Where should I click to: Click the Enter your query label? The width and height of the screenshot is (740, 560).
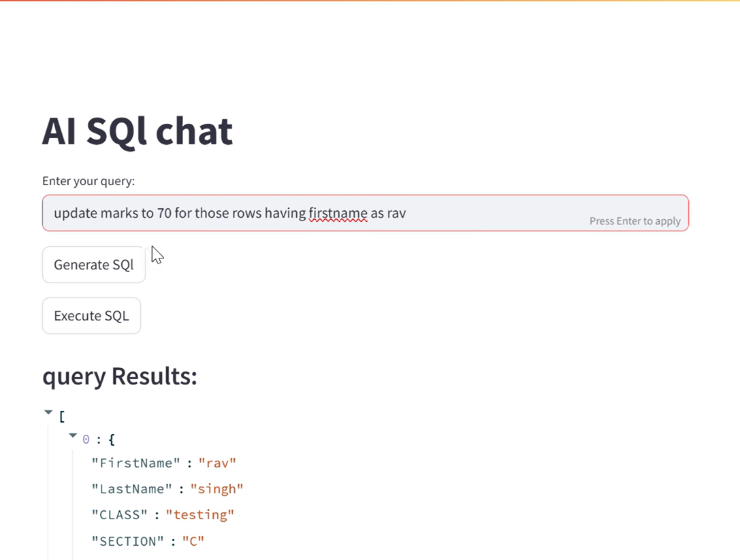pos(89,181)
